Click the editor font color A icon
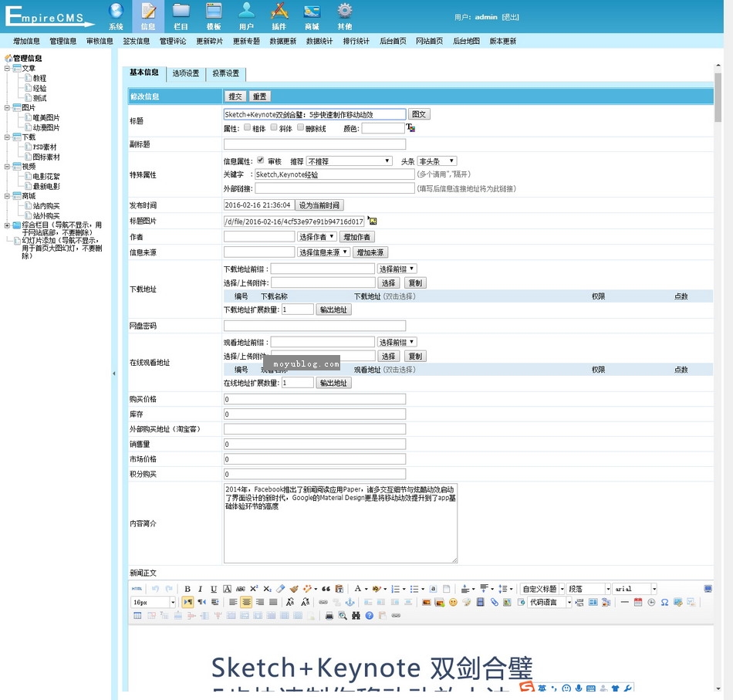 point(357,589)
